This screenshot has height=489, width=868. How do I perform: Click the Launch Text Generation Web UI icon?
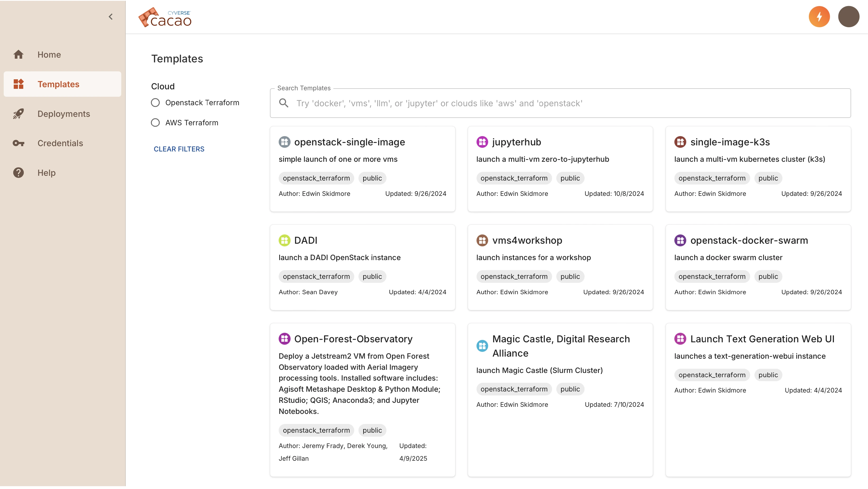(680, 339)
